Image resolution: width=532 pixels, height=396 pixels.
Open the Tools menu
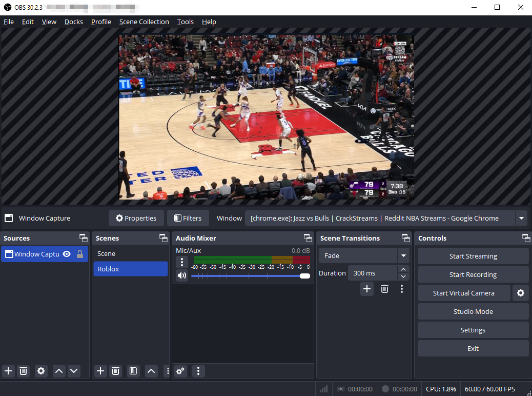(x=185, y=22)
